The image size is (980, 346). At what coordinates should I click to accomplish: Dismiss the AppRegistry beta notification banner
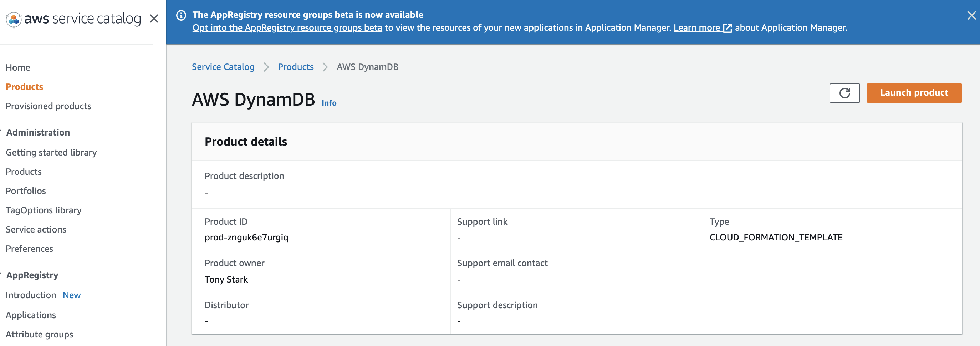[x=971, y=15]
